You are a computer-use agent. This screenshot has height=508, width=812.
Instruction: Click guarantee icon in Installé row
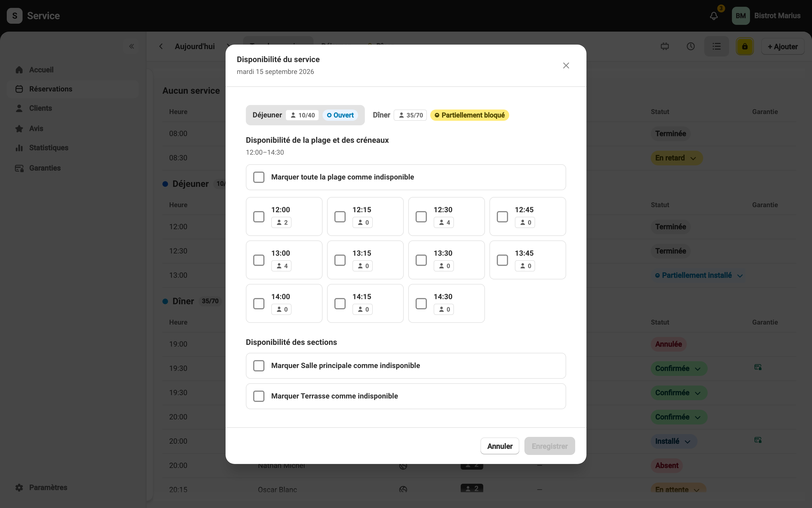tap(758, 440)
